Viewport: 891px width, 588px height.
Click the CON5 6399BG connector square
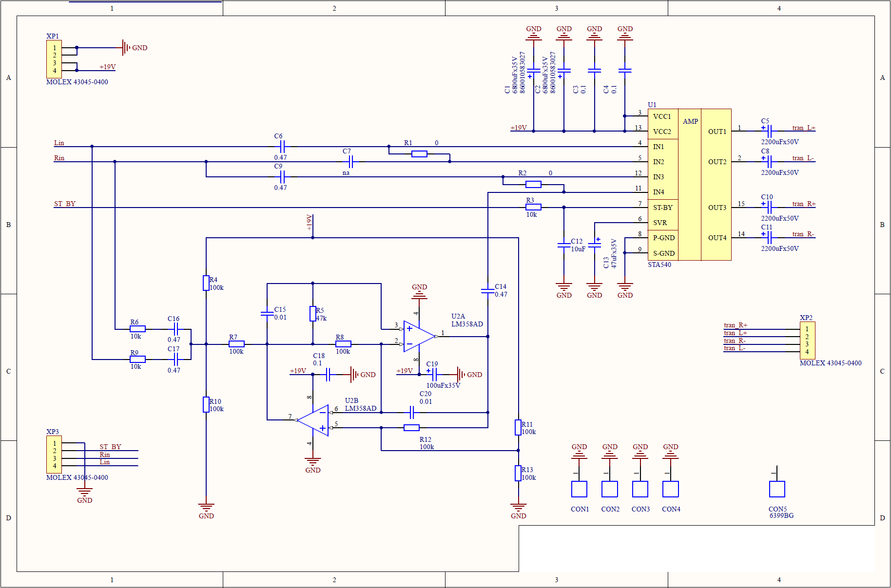click(777, 489)
